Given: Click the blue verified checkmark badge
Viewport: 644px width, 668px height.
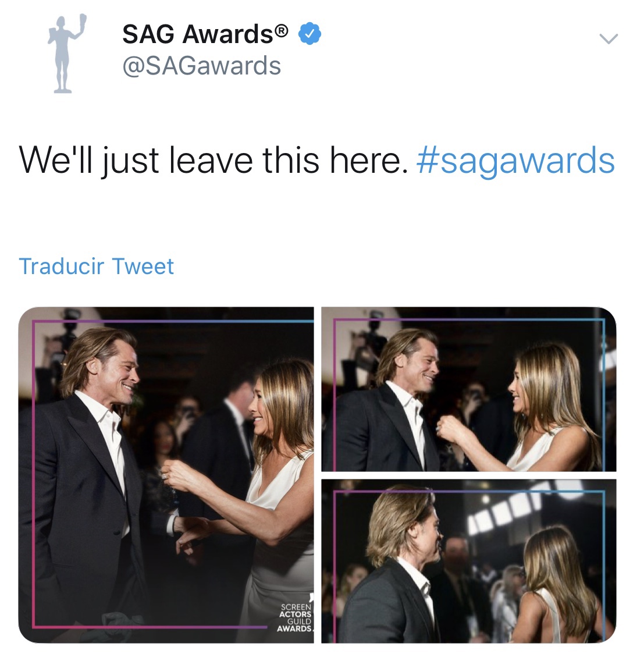Looking at the screenshot, I should pos(309,34).
